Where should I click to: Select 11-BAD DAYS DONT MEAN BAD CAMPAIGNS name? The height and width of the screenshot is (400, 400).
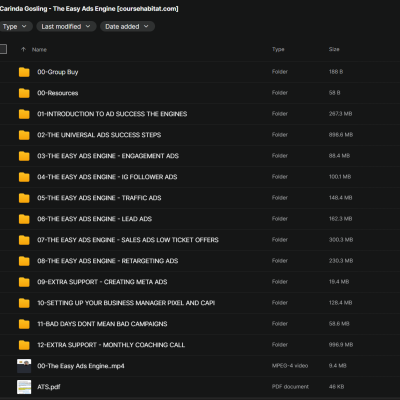(102, 324)
